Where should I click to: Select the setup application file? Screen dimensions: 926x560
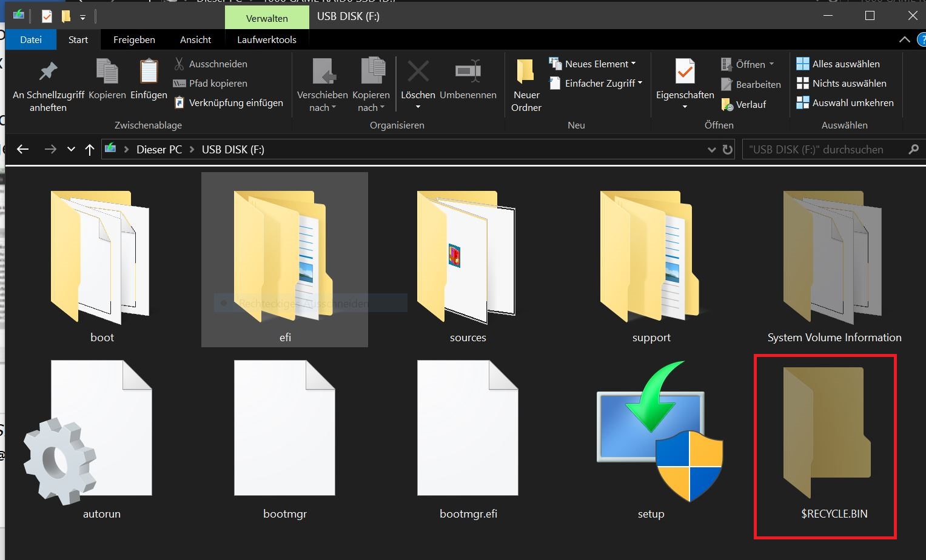651,441
